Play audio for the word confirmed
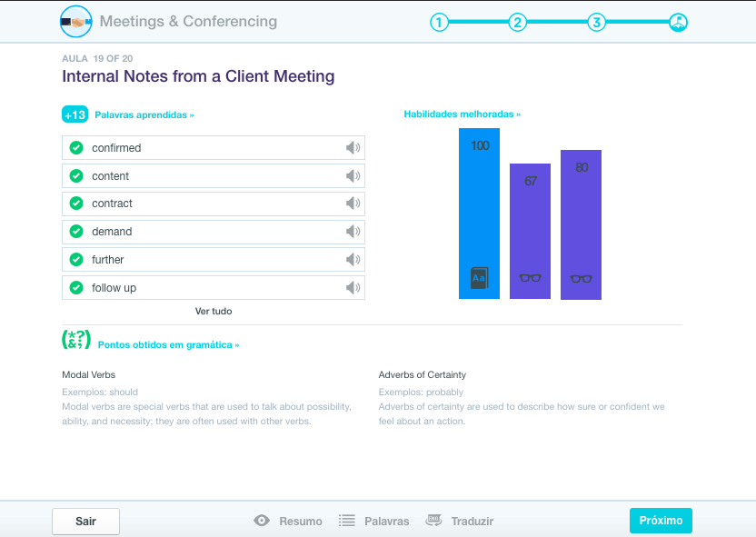 [x=353, y=147]
